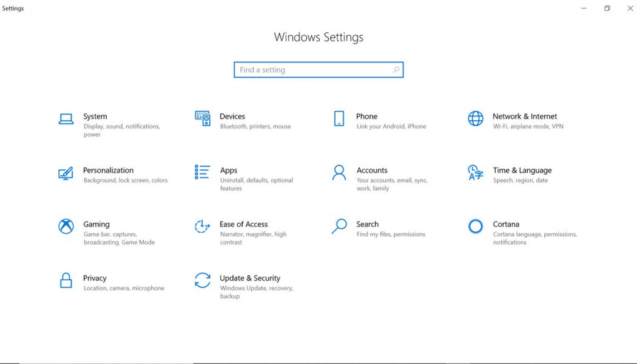Open Personalization via the brush icon
This screenshot has width=637, height=364.
[66, 173]
